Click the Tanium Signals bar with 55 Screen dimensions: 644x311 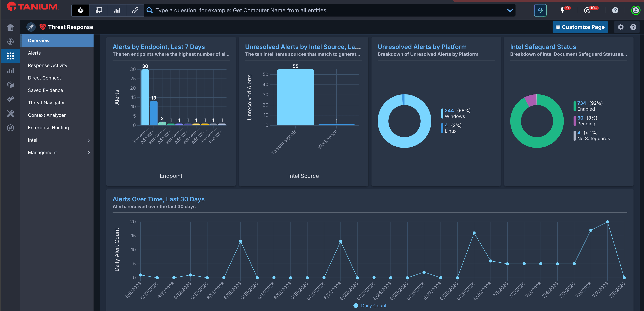click(295, 97)
